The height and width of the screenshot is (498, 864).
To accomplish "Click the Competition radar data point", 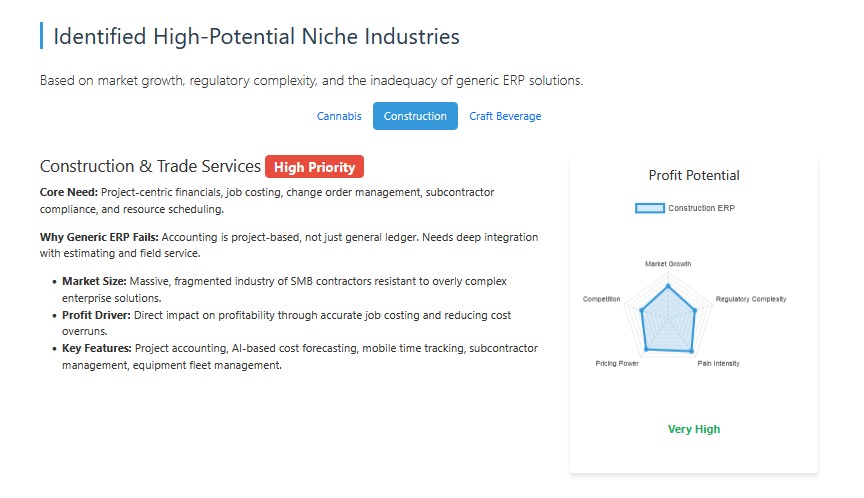I will 640,310.
